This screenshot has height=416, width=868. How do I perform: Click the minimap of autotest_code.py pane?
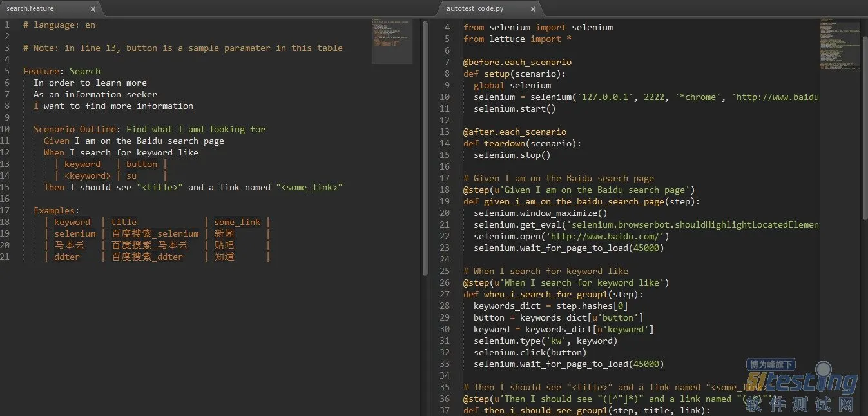click(840, 44)
